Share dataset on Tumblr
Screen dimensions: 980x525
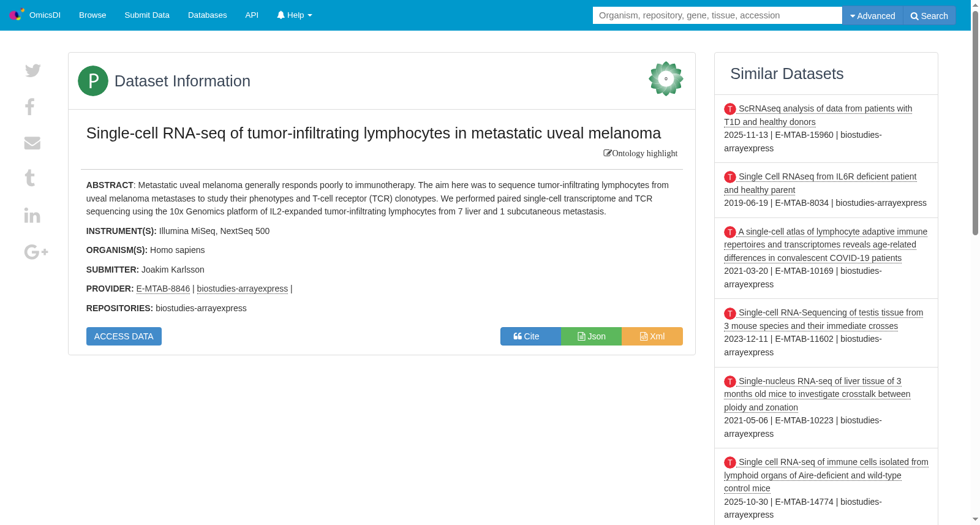tap(29, 178)
